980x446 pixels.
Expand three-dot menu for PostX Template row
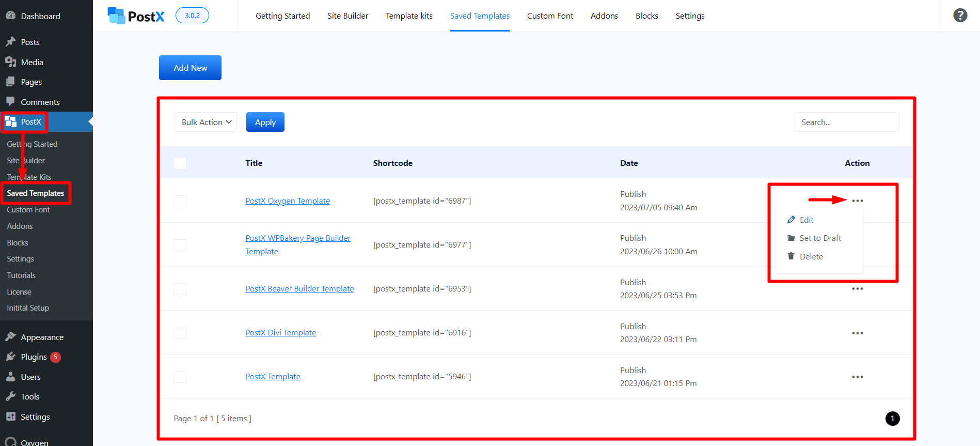click(857, 377)
